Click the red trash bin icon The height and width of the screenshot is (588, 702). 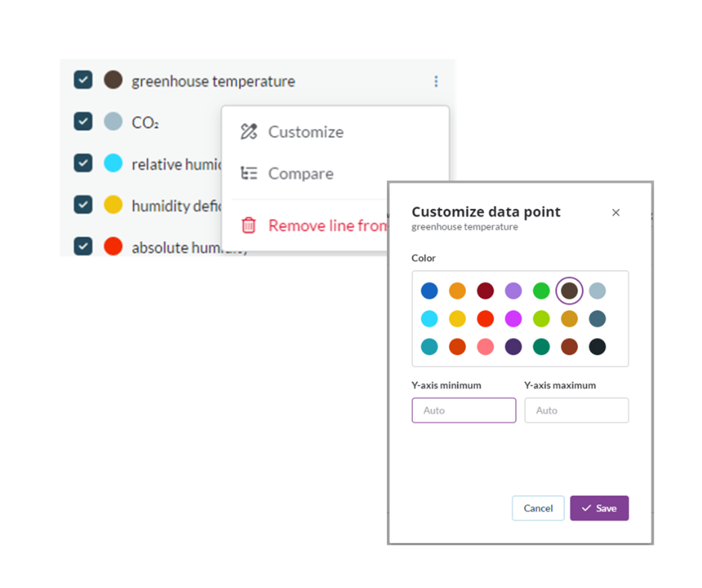pos(249,225)
